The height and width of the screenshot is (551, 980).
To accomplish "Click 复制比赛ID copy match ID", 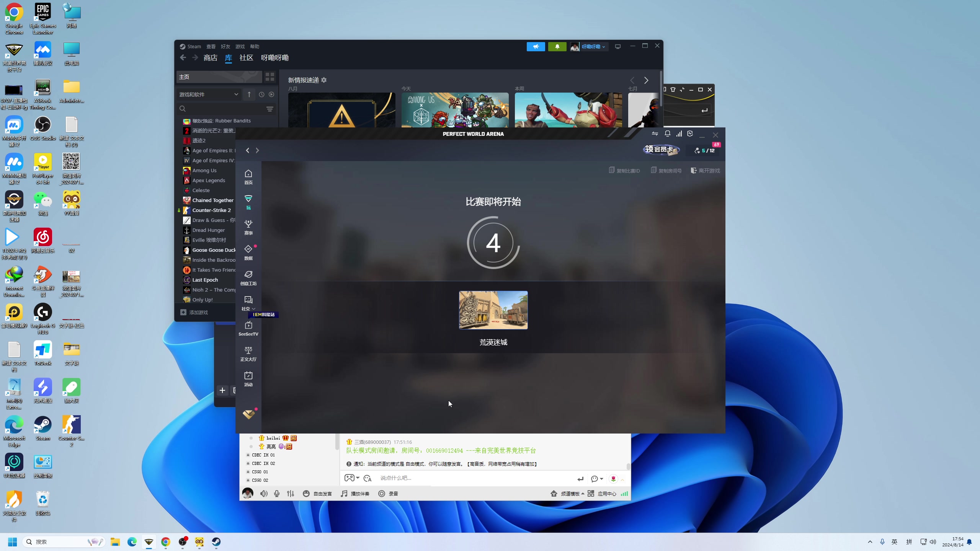I will click(624, 170).
